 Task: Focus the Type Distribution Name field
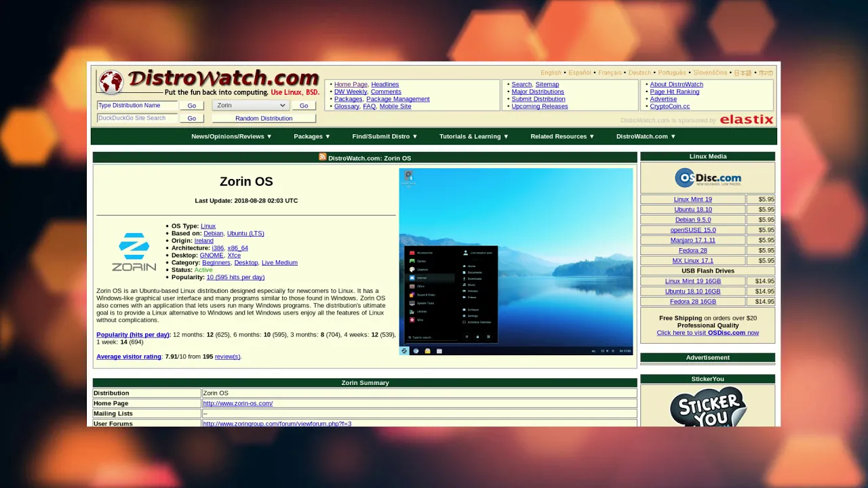137,105
